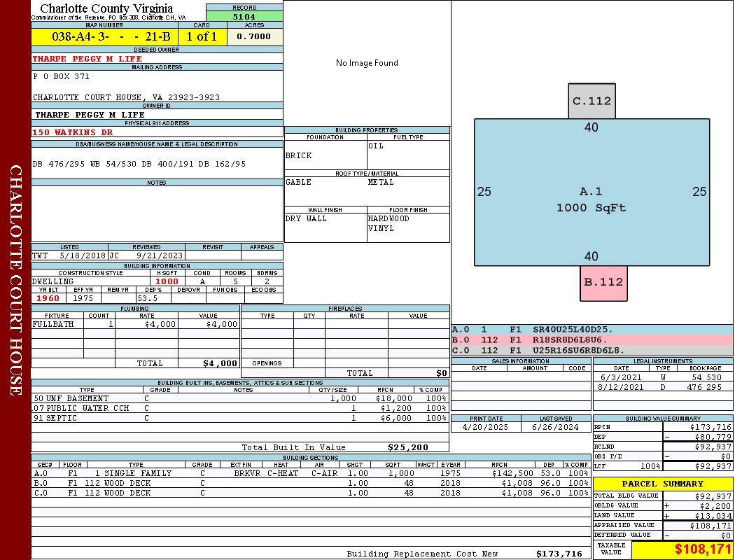Image resolution: width=735 pixels, height=560 pixels.
Task: Select the gray C.0 sketch vector row
Action: click(592, 350)
